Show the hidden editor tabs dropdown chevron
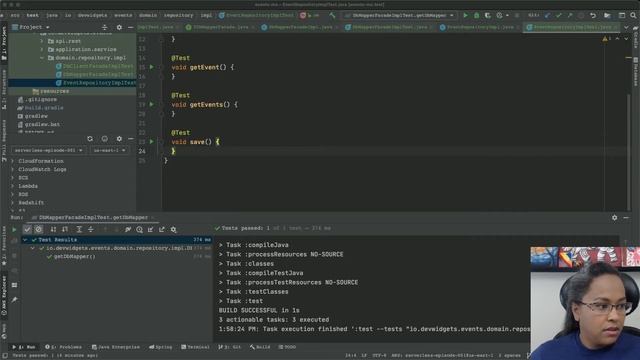The image size is (640, 360). 626,27
